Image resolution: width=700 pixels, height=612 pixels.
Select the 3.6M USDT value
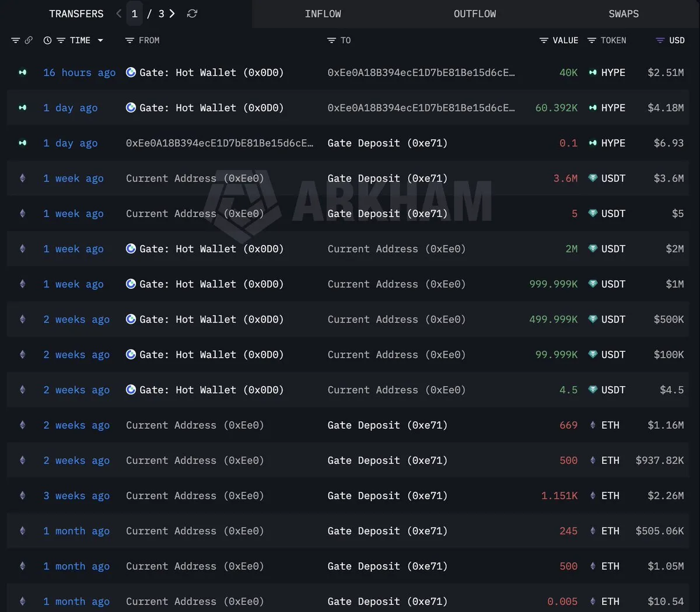tap(565, 179)
